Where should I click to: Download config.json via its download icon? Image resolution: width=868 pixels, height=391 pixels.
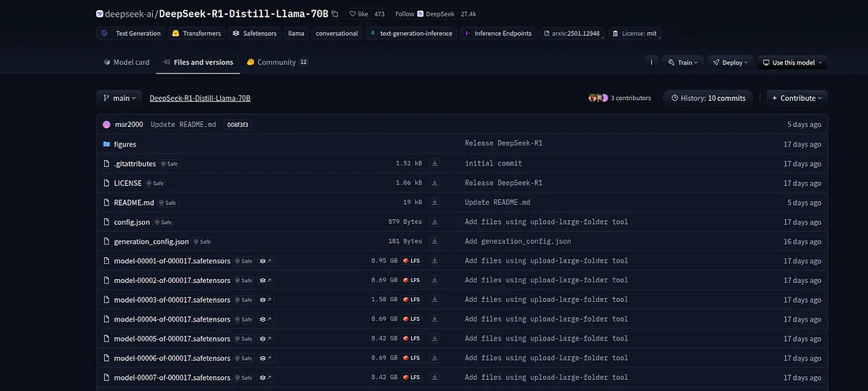435,222
